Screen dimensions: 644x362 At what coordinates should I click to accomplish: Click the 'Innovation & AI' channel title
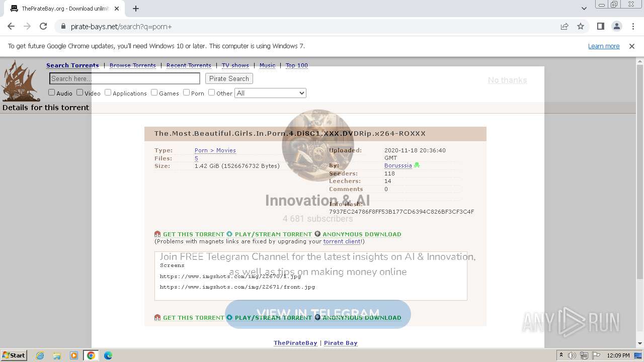tap(317, 201)
